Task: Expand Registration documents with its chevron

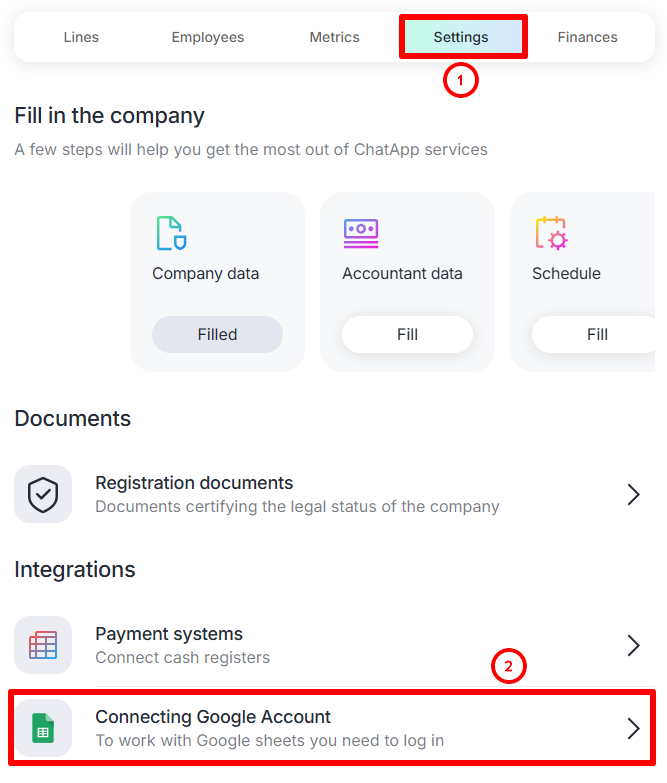Action: click(x=633, y=494)
